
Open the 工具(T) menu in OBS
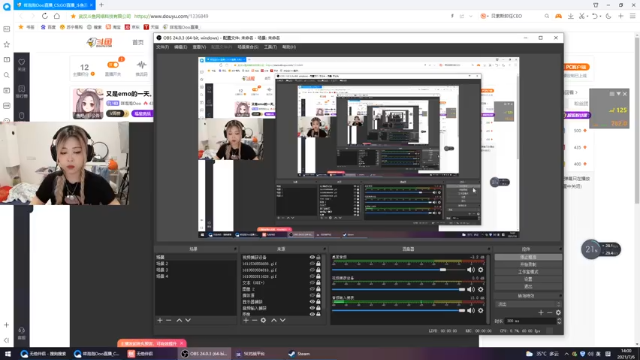(270, 47)
